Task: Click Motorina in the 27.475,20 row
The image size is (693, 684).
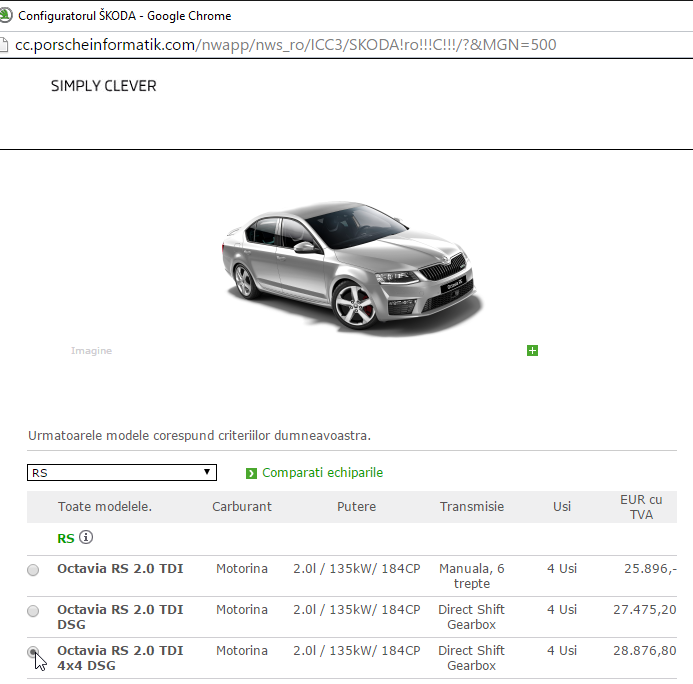Action: (x=242, y=609)
